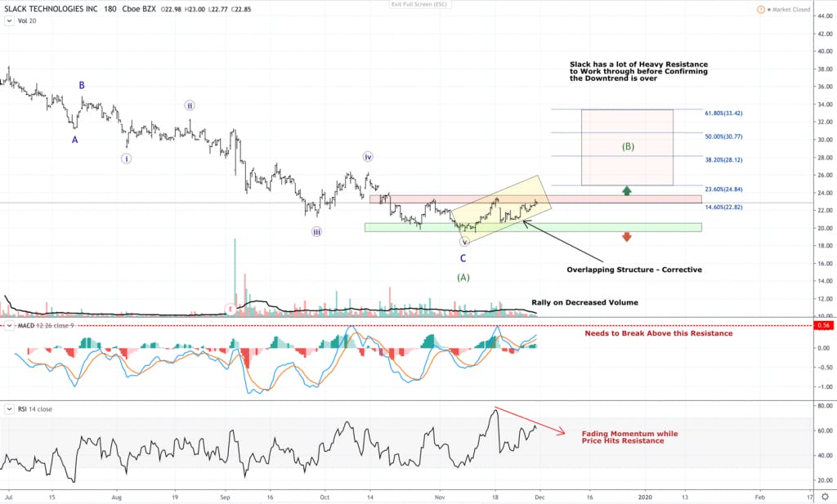Click the circled wave iv label
Viewport: 837px width, 504px height.
pos(368,157)
